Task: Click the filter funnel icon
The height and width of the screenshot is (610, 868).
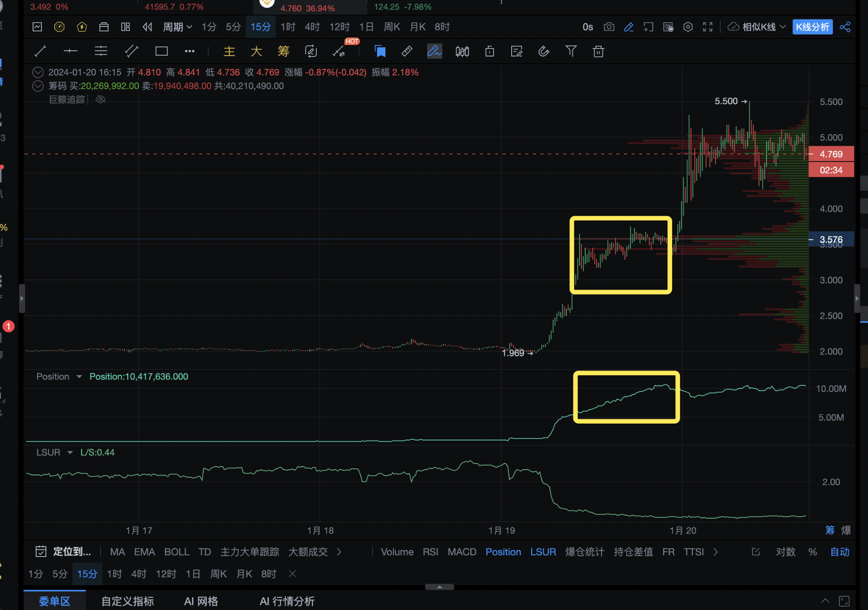Action: tap(571, 51)
